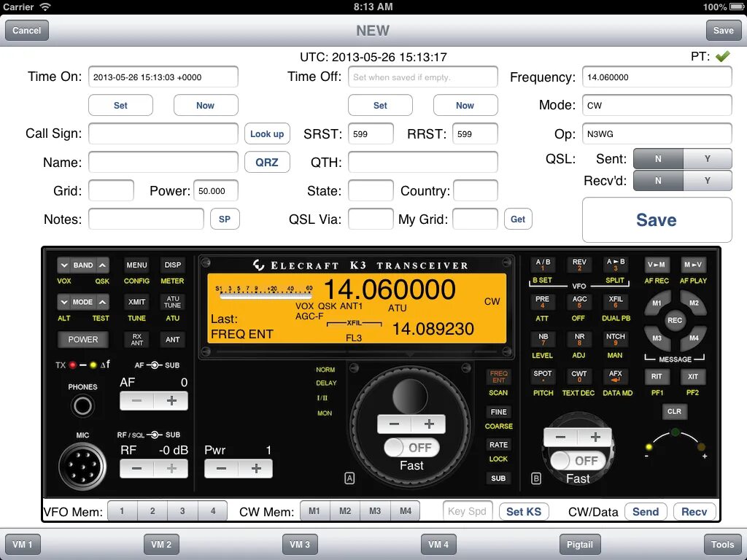Tap the NB level key
747x560 pixels.
(543, 338)
